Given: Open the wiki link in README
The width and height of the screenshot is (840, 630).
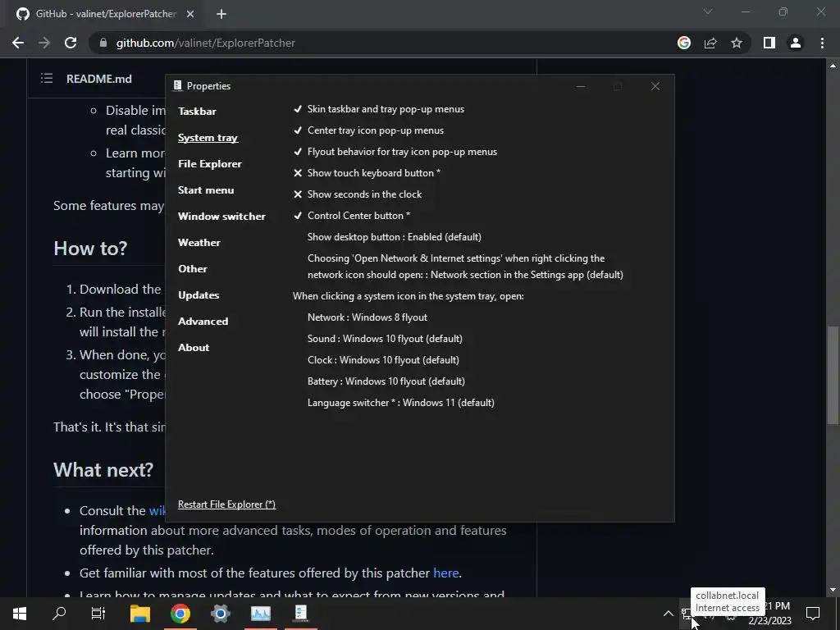Looking at the screenshot, I should [x=157, y=511].
